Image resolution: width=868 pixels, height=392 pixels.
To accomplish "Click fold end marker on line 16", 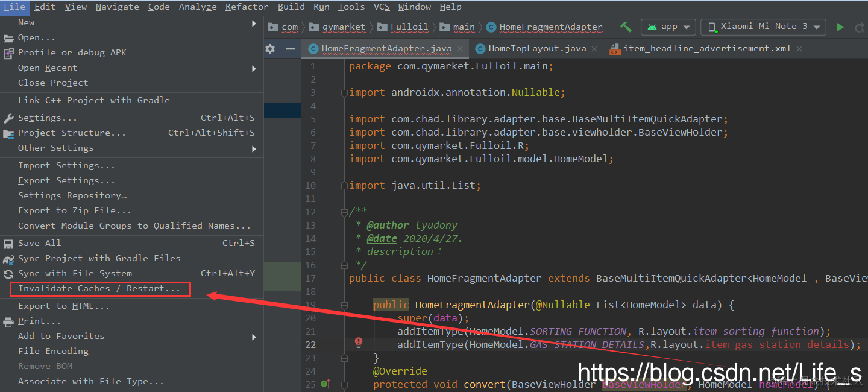I will 344,265.
